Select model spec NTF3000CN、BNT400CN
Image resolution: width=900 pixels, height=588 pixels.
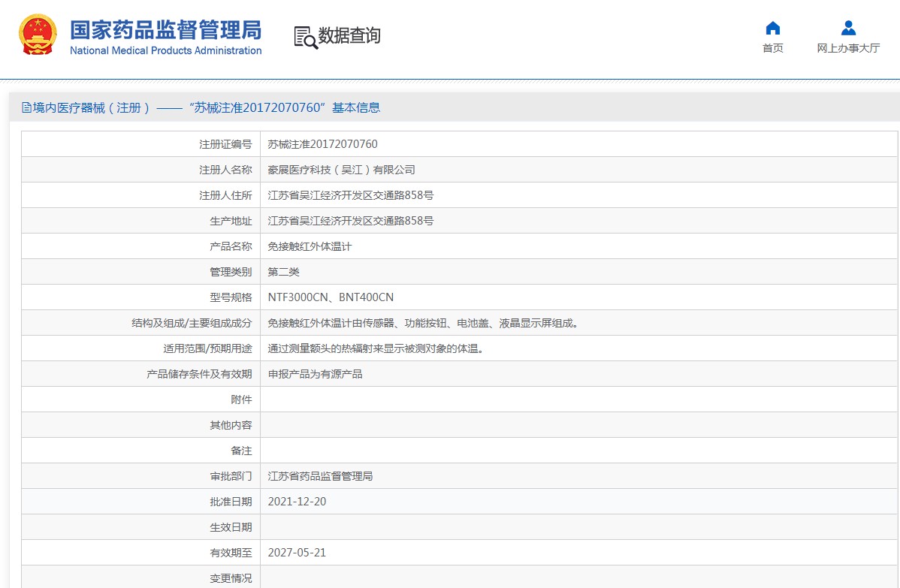pyautogui.click(x=331, y=297)
